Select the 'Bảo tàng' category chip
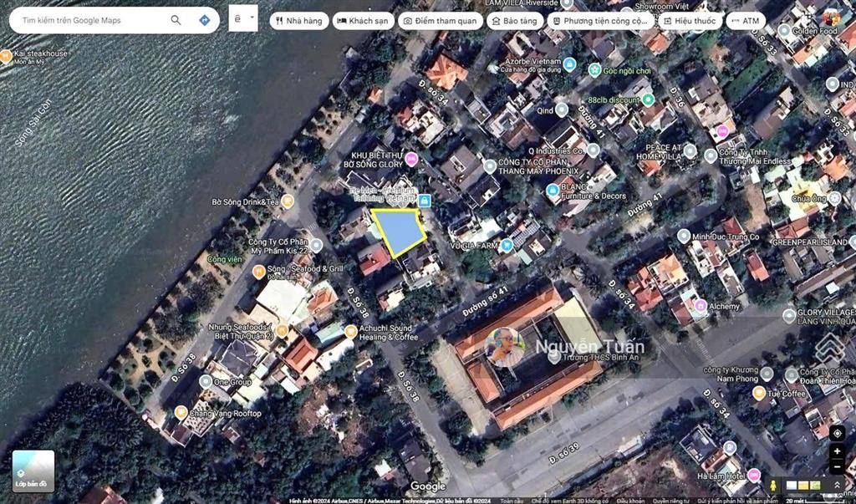856x504 pixels. (515, 21)
